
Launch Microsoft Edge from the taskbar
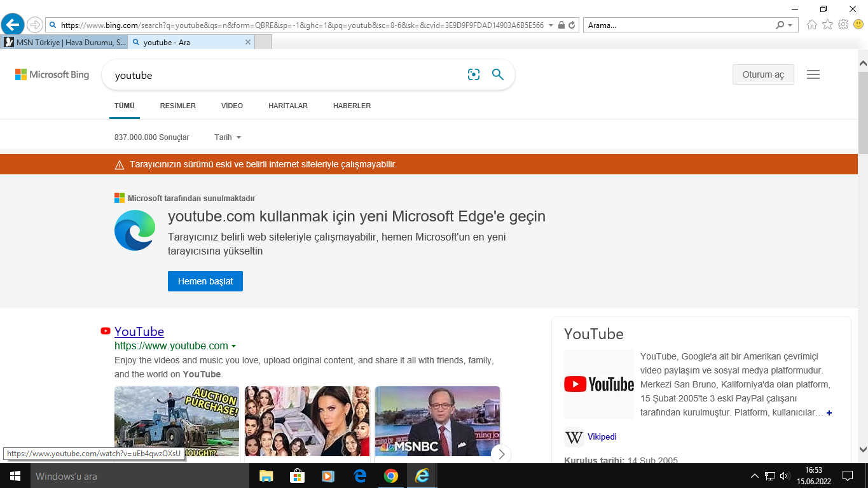pyautogui.click(x=360, y=476)
